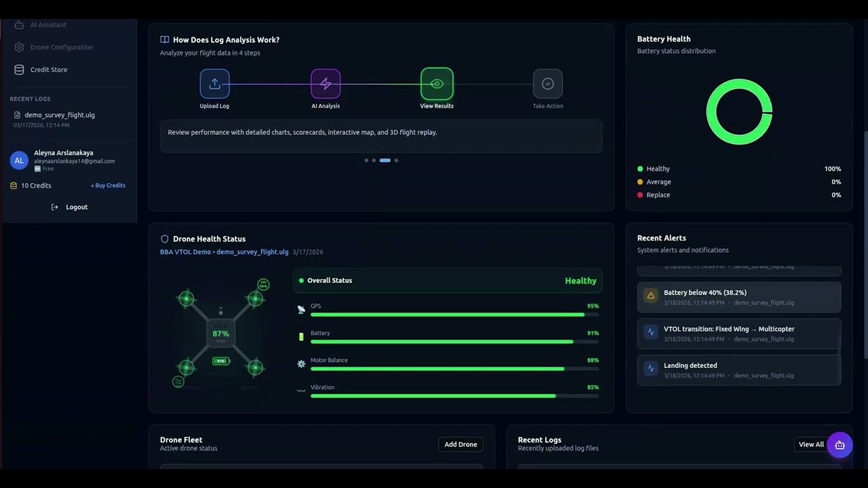Viewport: 868px width, 488px height.
Task: Click the + Buy Credits link
Action: coord(108,186)
